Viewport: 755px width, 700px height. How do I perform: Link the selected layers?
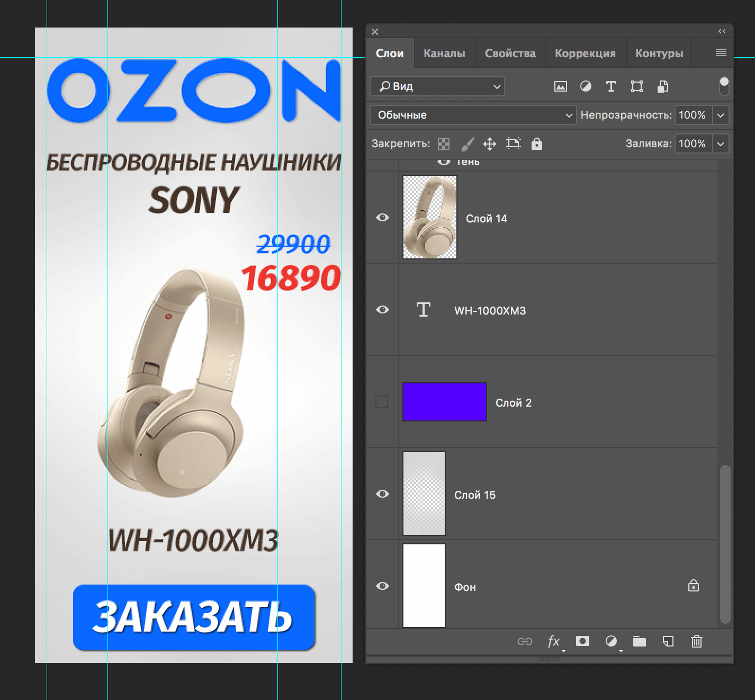(526, 641)
